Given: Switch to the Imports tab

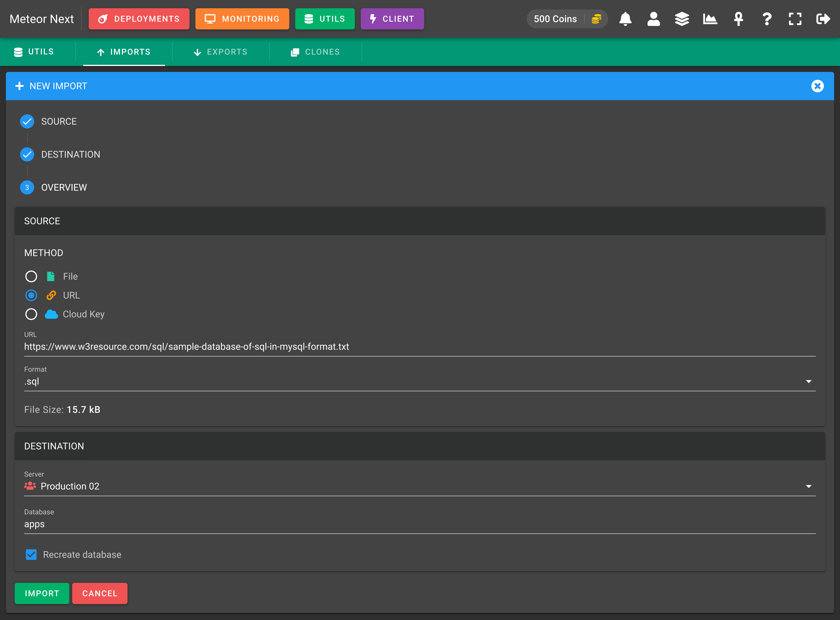Looking at the screenshot, I should click(x=124, y=52).
